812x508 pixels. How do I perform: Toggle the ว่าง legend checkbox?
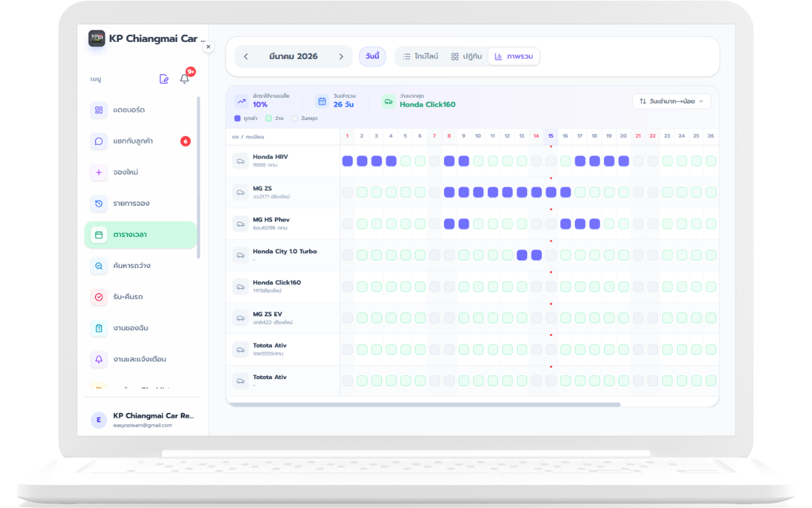tap(268, 118)
